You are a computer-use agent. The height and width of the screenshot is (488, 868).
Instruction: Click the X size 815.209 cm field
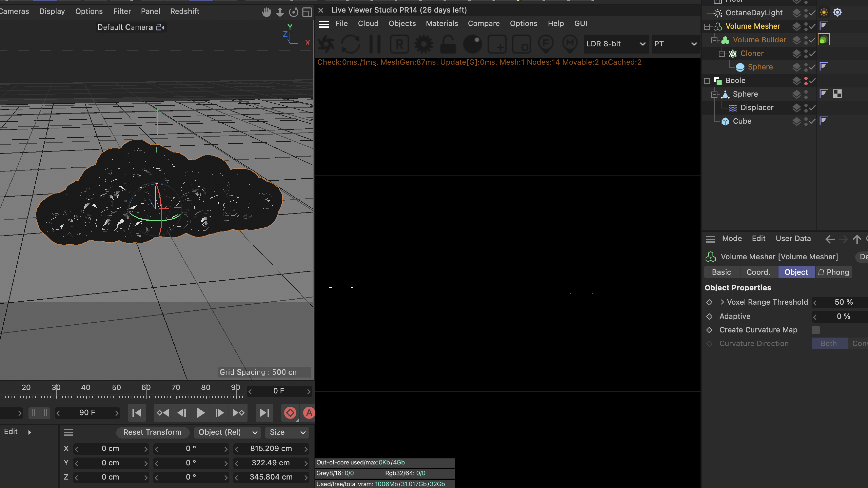271,449
